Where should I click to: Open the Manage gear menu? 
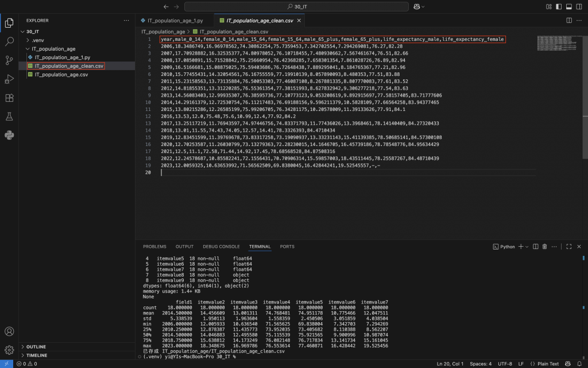click(x=9, y=350)
